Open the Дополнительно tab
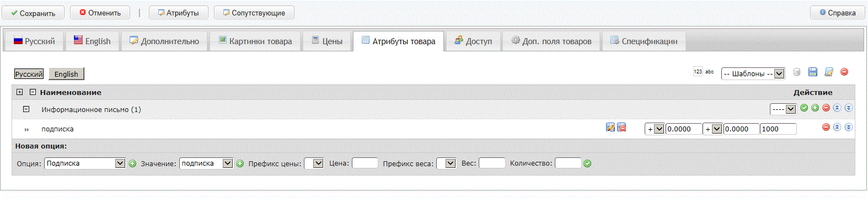 [164, 41]
